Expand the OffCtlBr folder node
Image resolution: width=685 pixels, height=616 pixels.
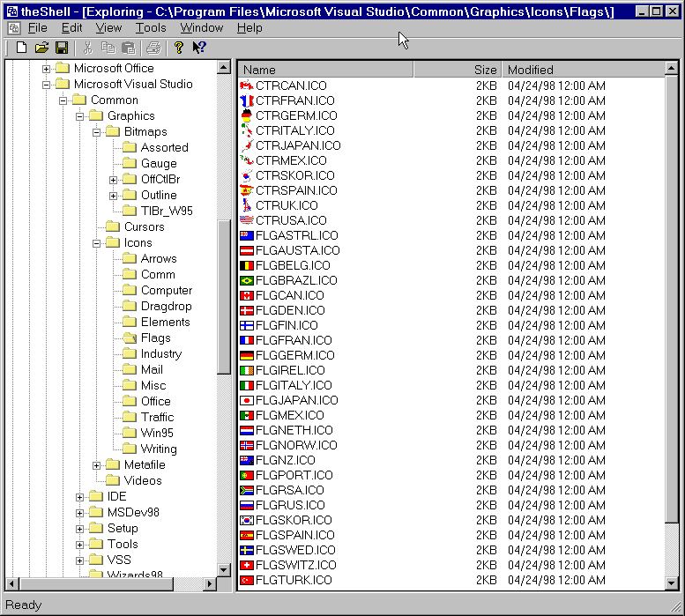114,180
